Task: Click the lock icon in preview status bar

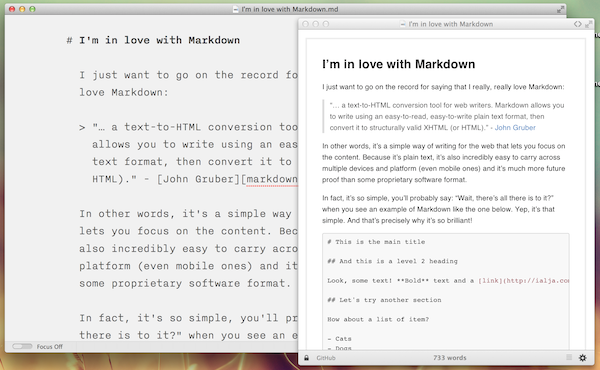Action: [x=307, y=358]
